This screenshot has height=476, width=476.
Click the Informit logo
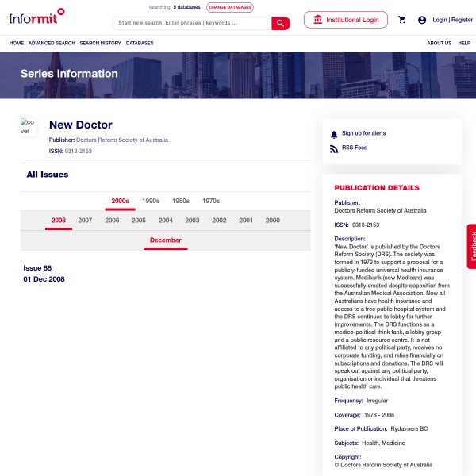pos(36,15)
